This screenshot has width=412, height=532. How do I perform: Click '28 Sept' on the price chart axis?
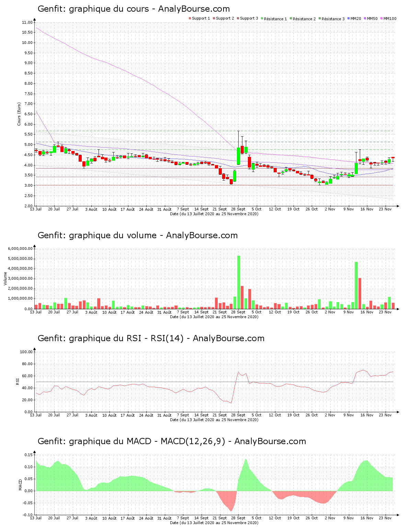238,209
